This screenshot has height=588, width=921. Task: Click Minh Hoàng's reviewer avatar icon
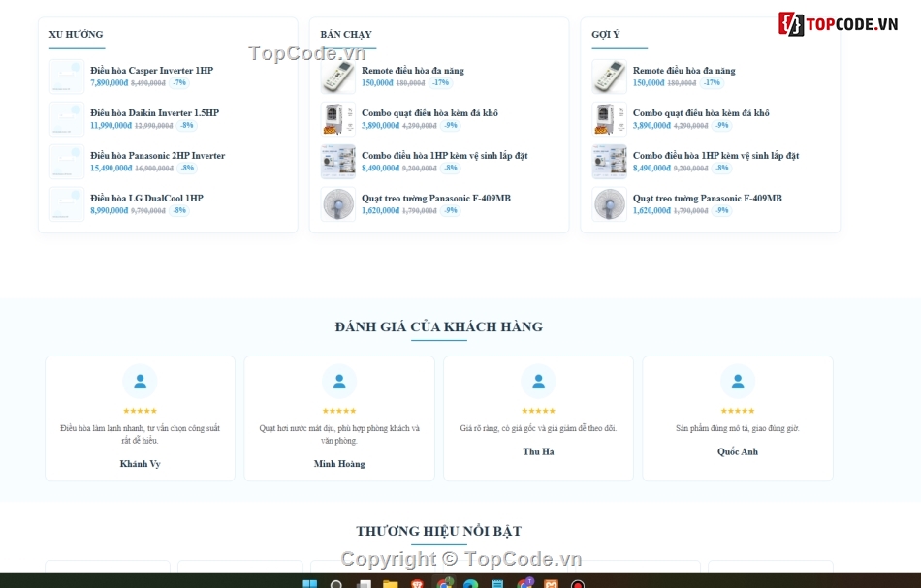tap(339, 382)
